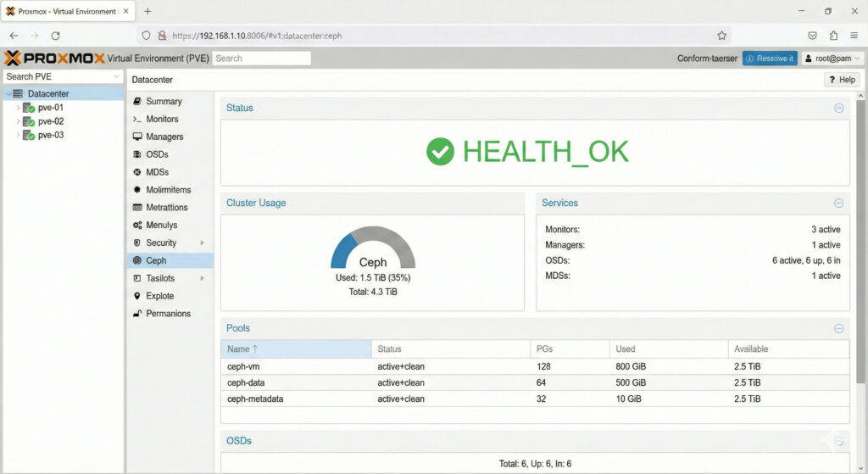Click in the top Search field
This screenshot has width=868, height=474.
pos(262,59)
